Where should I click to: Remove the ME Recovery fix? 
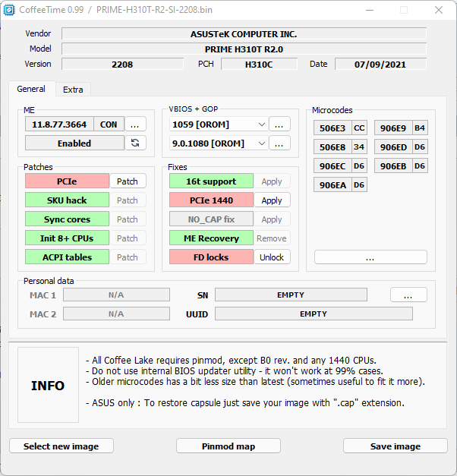tap(272, 238)
